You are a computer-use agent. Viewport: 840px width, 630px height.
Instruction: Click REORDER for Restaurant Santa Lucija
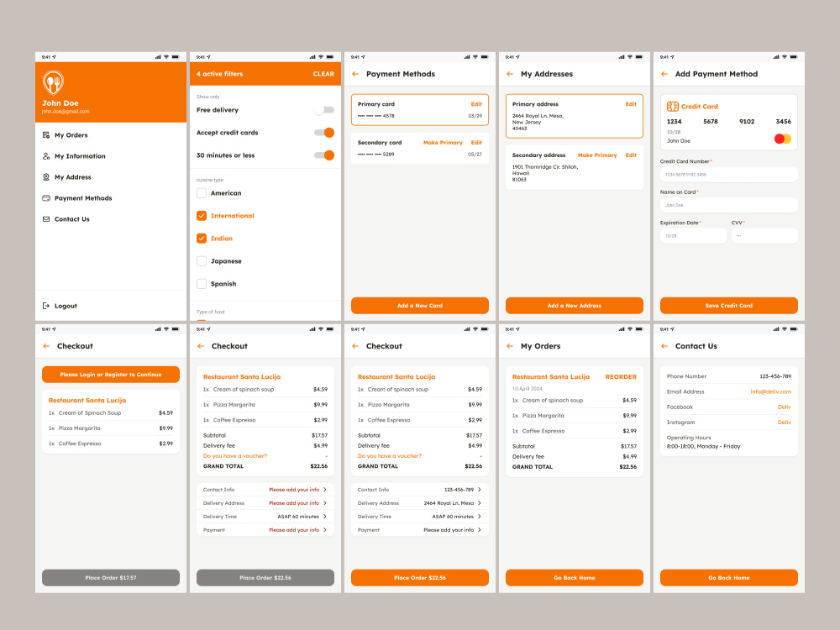point(621,376)
